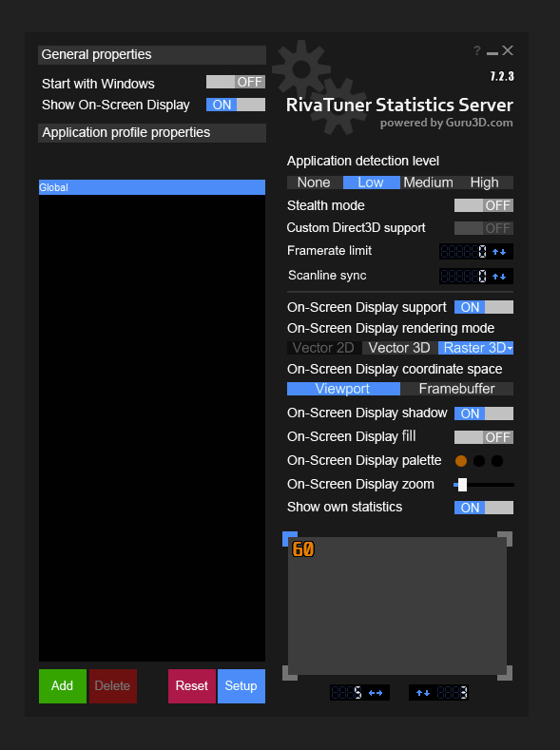This screenshot has width=560, height=750.
Task: Click vertical position up-down arrows below preview
Action: (x=423, y=693)
